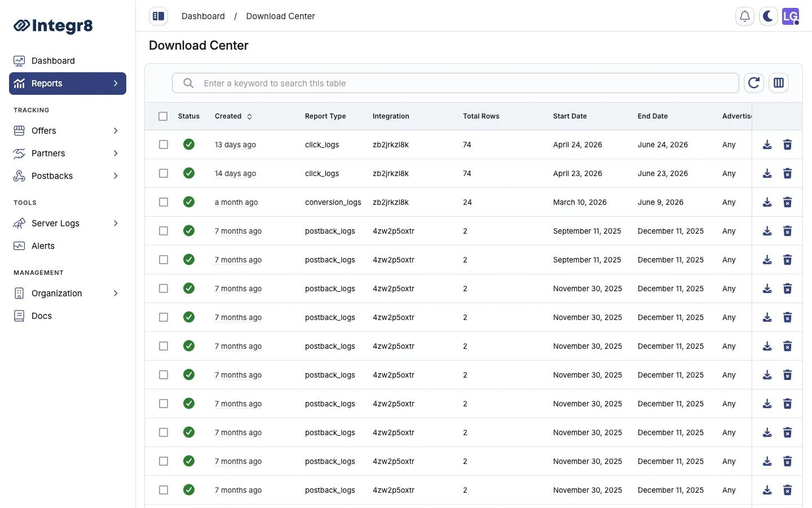Expand the Partners submenu chevron
The height and width of the screenshot is (508, 812).
[116, 153]
